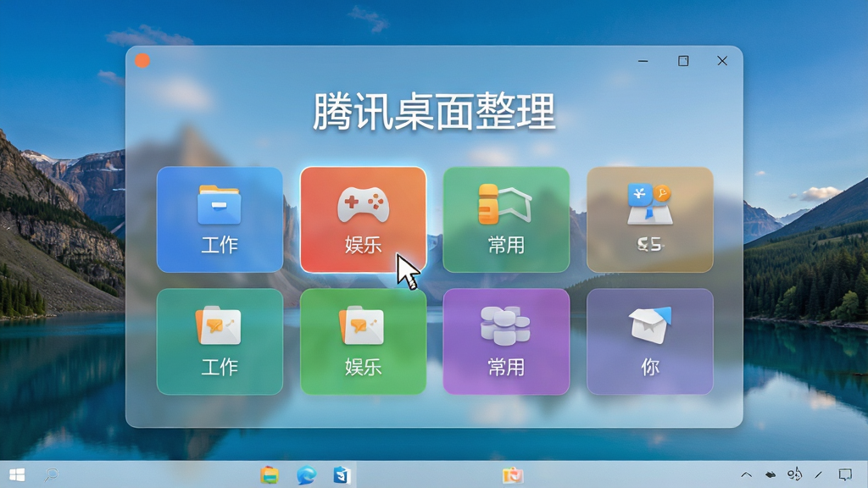This screenshot has height=488, width=868.
Task: Open the teal 工作 tile in bottom row
Action: pos(220,341)
